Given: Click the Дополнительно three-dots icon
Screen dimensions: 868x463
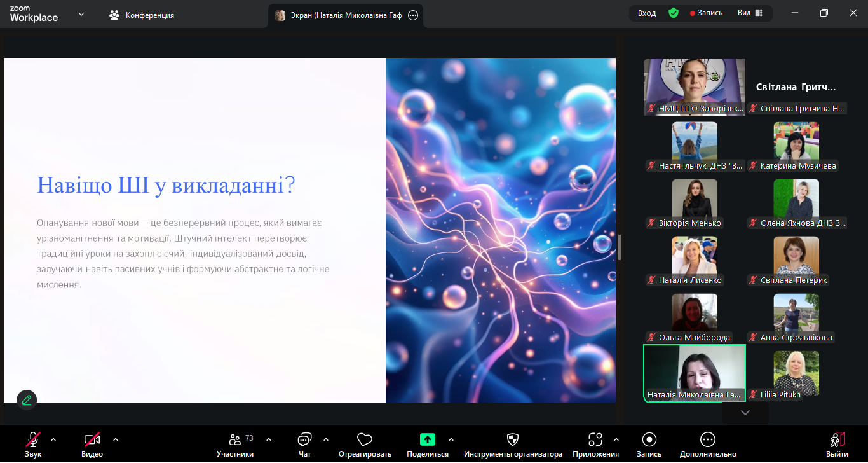Looking at the screenshot, I should click(707, 440).
